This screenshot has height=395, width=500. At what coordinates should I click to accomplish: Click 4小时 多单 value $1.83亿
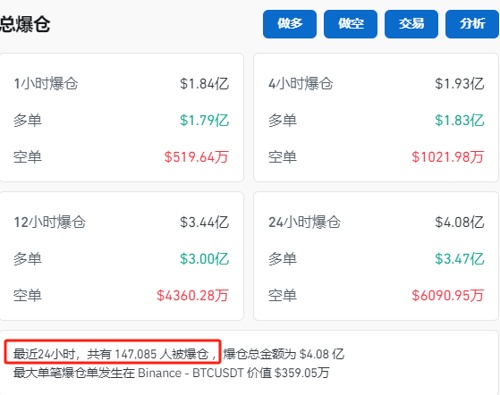459,120
